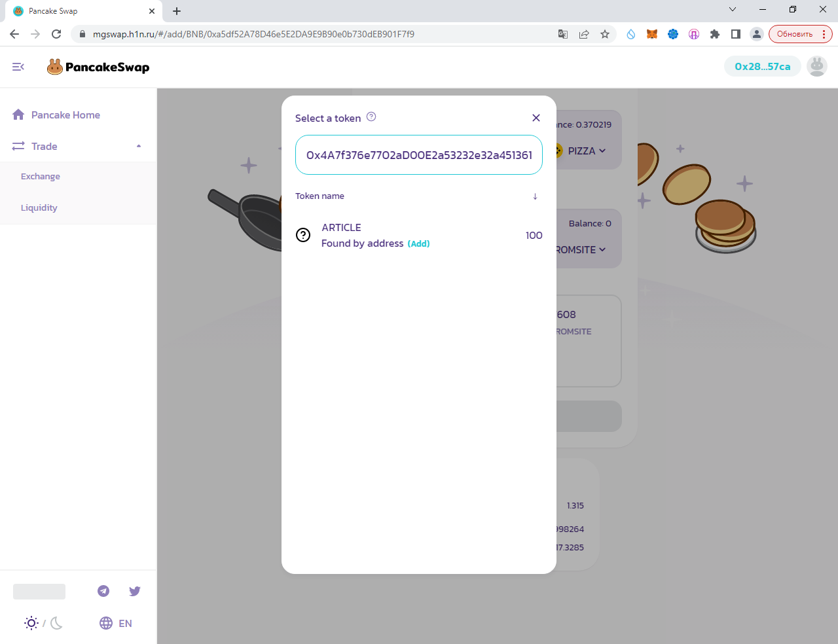The width and height of the screenshot is (838, 644).
Task: Click the Token name column header
Action: pos(319,196)
